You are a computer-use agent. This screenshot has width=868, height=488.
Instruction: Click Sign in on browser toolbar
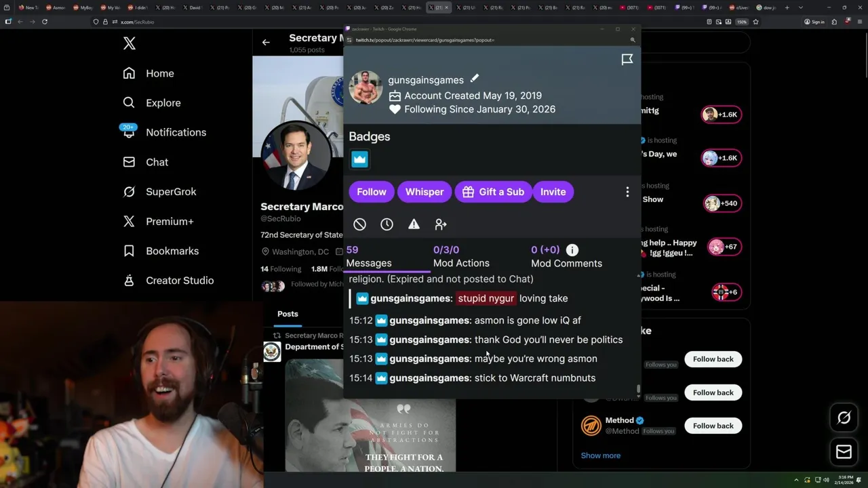click(x=814, y=22)
